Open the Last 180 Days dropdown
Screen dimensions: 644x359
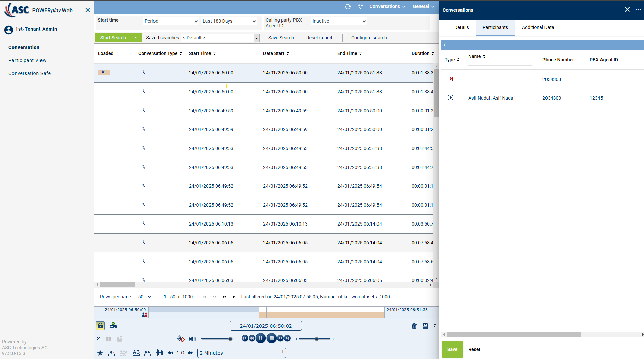pos(229,21)
